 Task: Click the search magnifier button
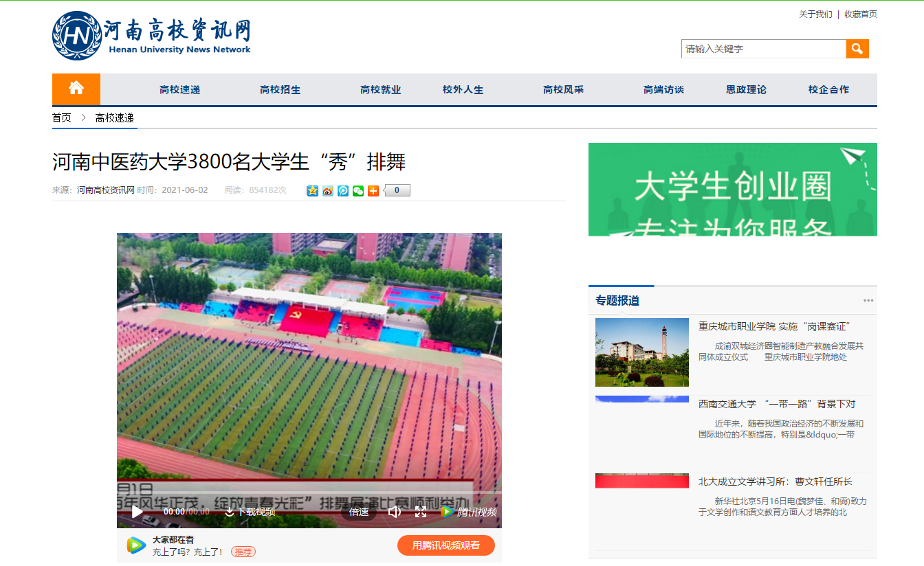857,49
